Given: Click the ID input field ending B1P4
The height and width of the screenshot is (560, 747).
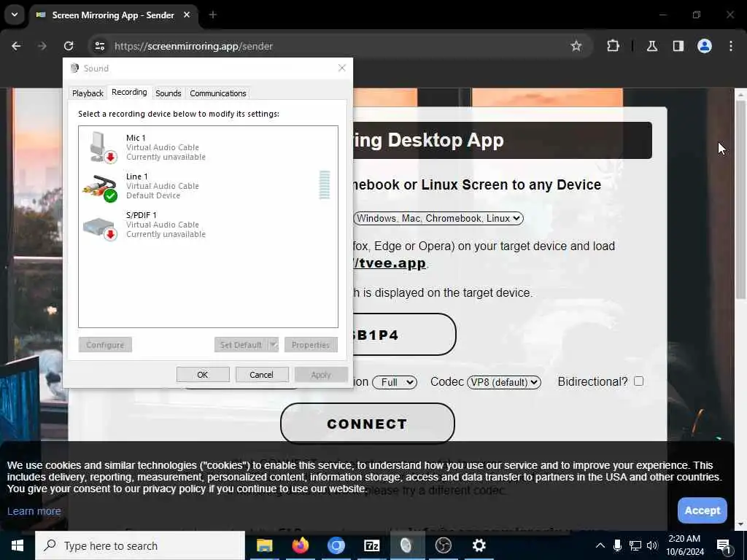Looking at the screenshot, I should [x=404, y=334].
